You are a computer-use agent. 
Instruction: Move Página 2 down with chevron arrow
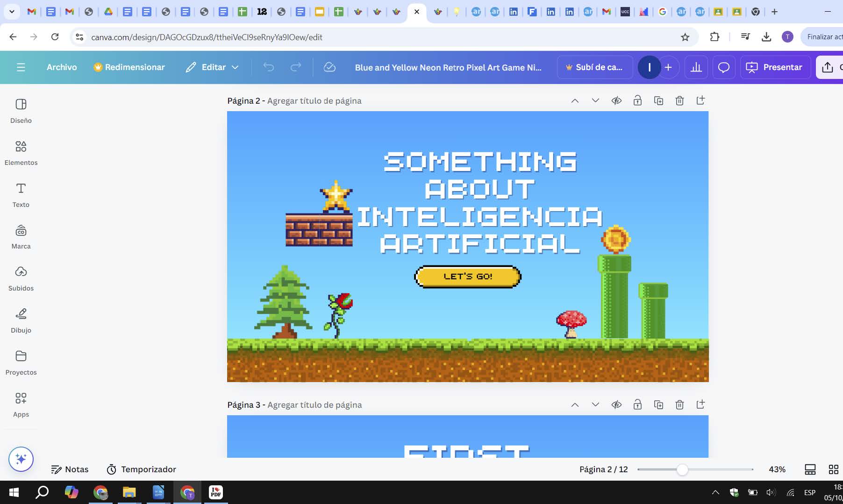595,100
